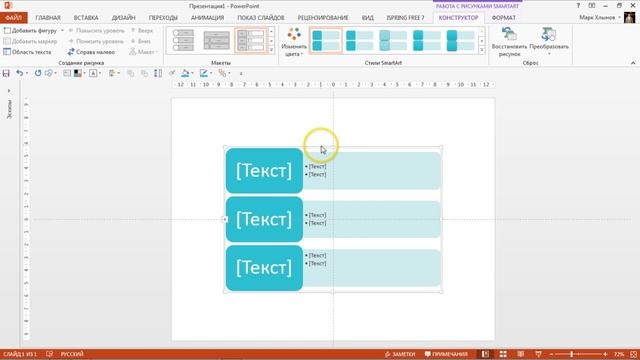This screenshot has height=360, width=640.
Task: Expand the SmartArt styles gallery More arrow
Action: 482,50
